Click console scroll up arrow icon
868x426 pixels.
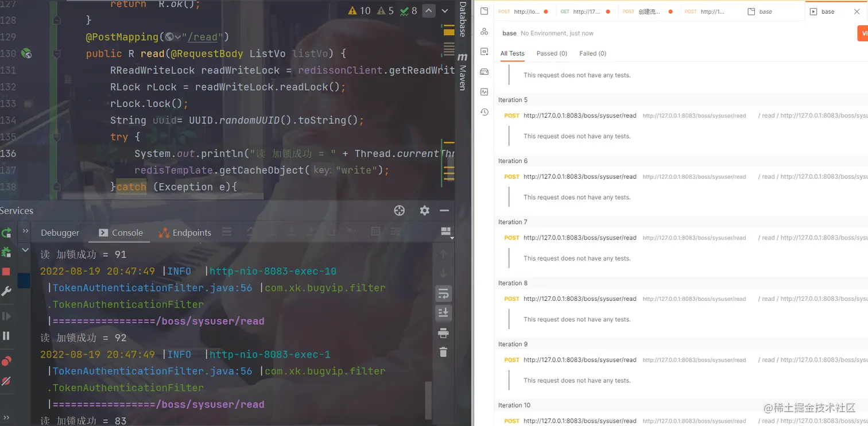(443, 253)
